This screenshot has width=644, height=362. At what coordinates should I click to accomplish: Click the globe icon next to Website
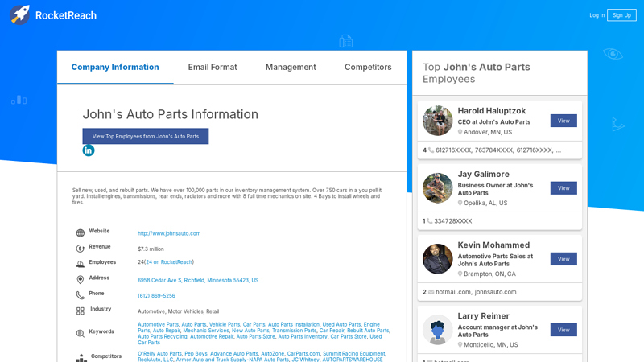click(x=80, y=233)
